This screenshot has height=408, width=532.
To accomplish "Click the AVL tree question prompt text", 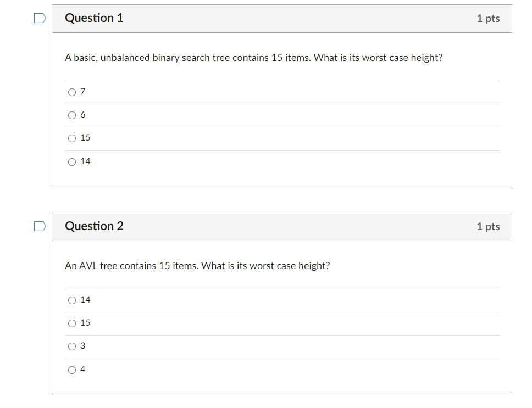I will tap(197, 266).
